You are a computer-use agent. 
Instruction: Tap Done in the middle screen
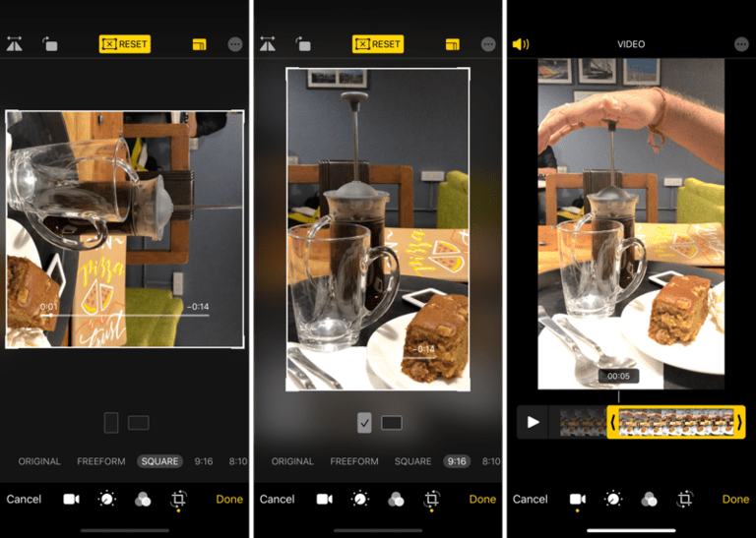482,499
